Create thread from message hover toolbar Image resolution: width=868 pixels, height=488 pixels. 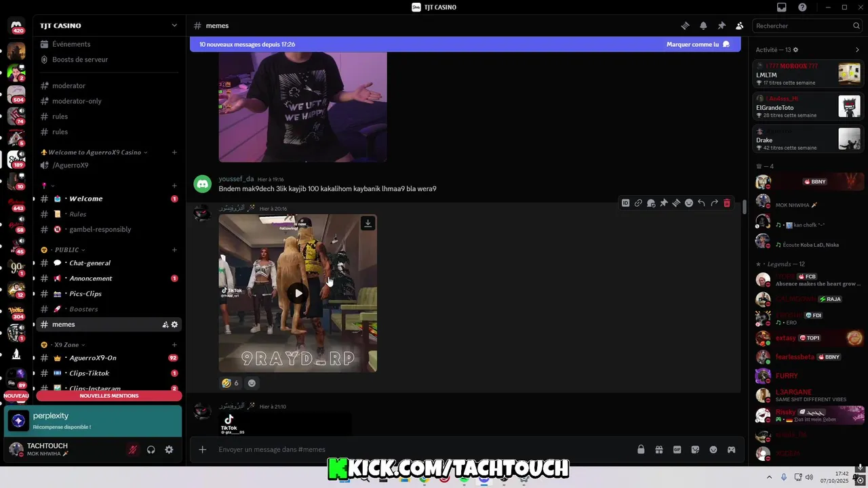(676, 203)
